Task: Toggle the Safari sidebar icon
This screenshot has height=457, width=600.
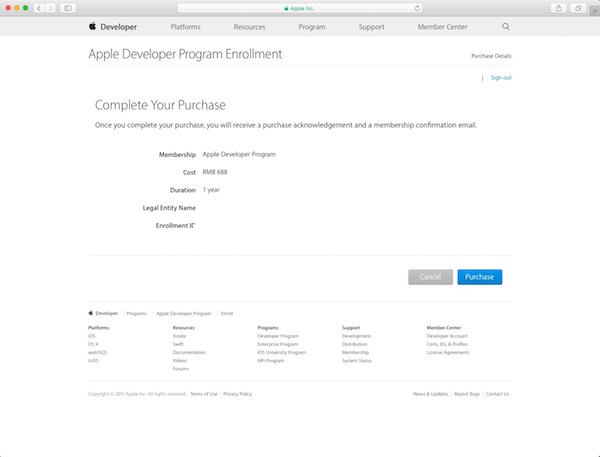Action: click(x=68, y=7)
